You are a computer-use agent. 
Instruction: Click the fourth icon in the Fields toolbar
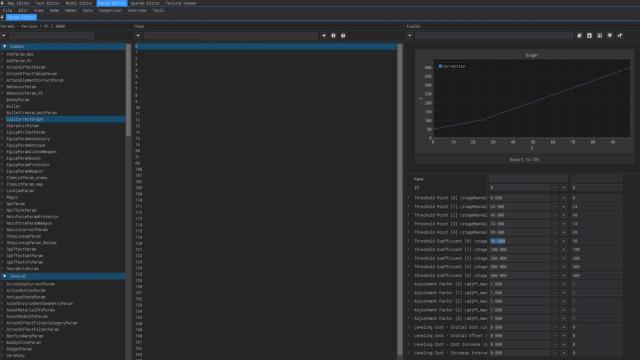pos(610,36)
